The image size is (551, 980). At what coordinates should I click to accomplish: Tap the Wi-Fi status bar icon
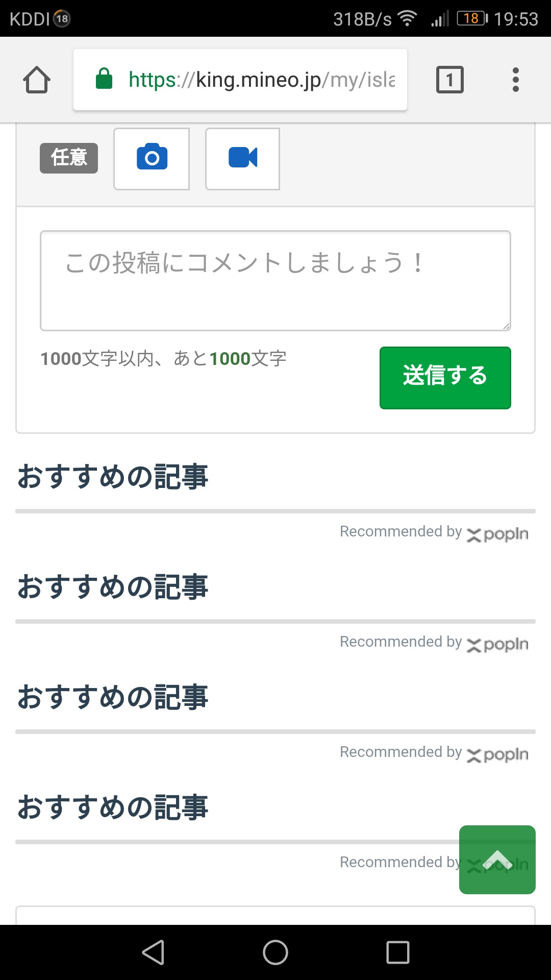coord(408,19)
